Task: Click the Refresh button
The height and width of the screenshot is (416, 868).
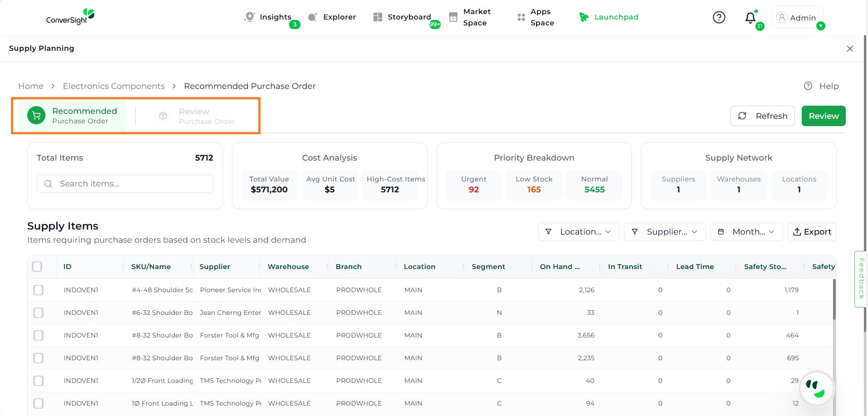Action: [762, 116]
